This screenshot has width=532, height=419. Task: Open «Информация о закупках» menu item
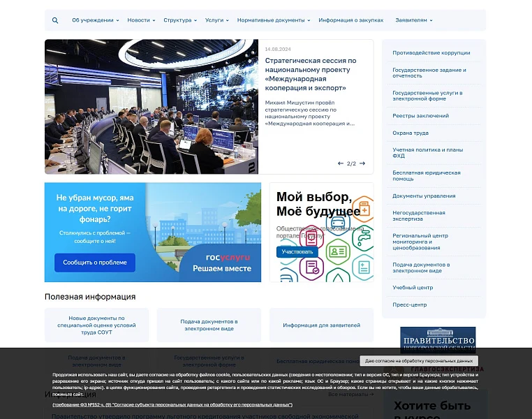pos(350,20)
